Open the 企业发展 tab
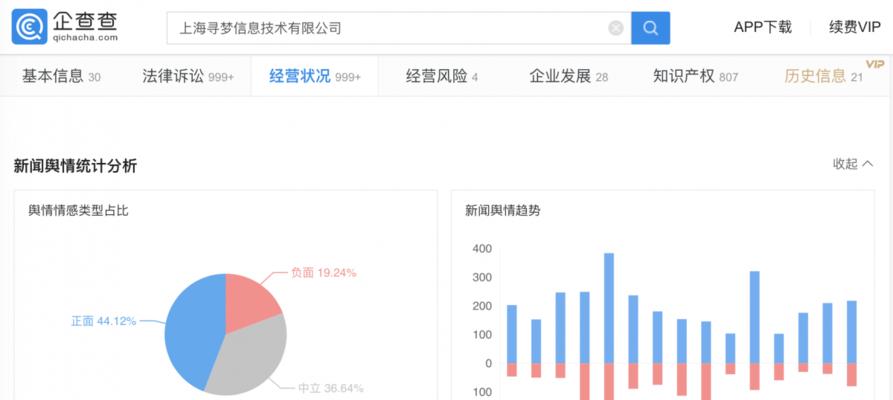Image resolution: width=893 pixels, height=400 pixels. [568, 76]
